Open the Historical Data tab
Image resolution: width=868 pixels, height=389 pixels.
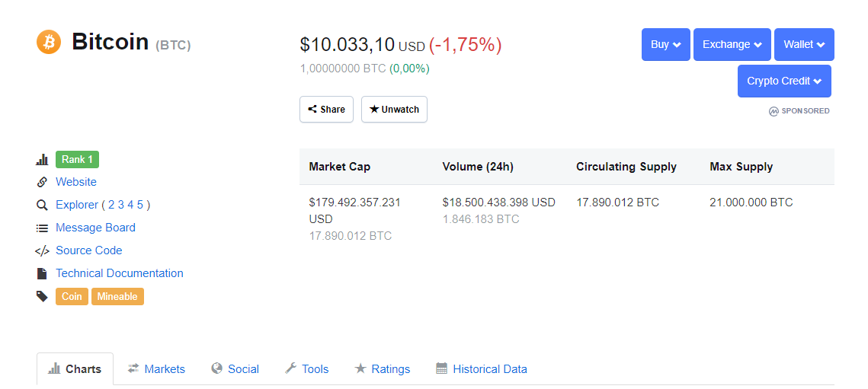pyautogui.click(x=482, y=369)
